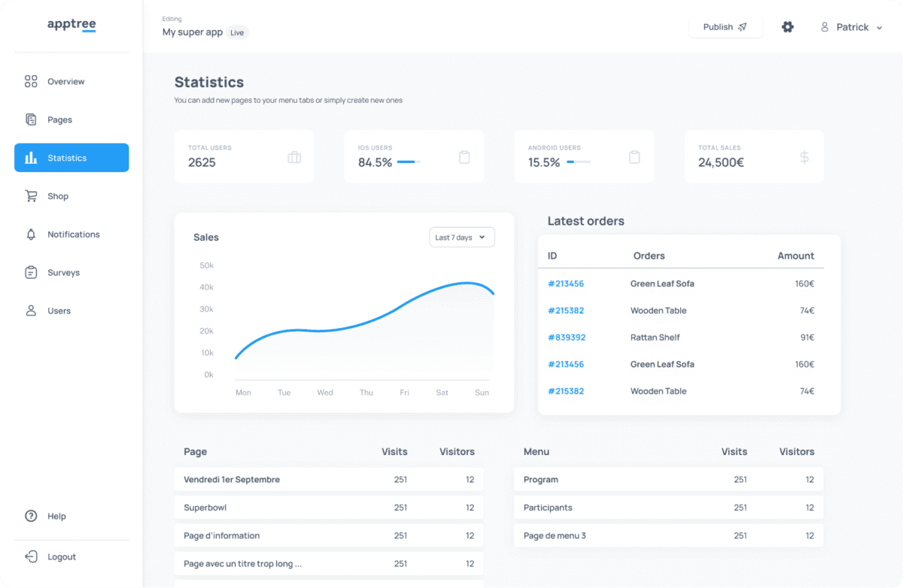
Task: Open the Shop cart icon
Action: click(x=31, y=195)
